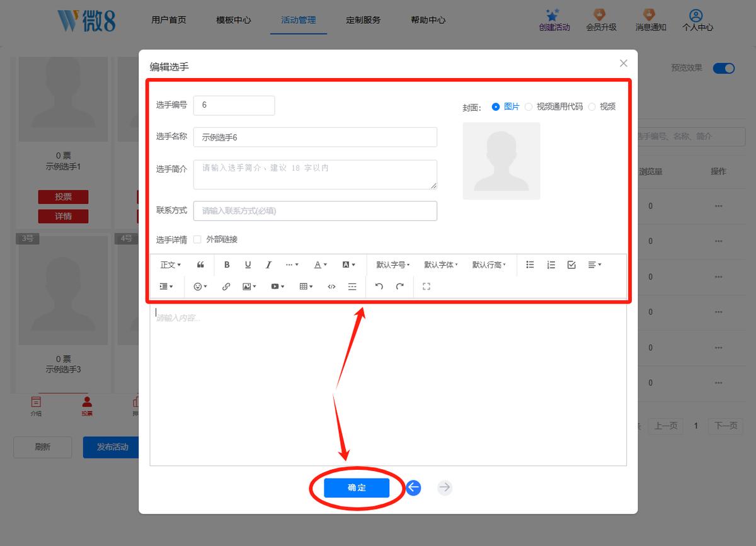756x546 pixels.
Task: Open the 默认字号 font size dropdown
Action: pyautogui.click(x=393, y=265)
